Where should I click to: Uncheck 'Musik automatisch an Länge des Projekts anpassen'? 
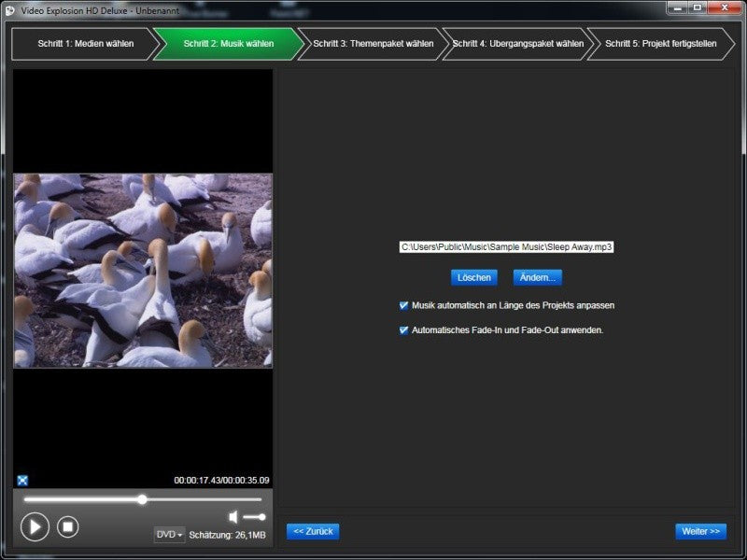(403, 305)
